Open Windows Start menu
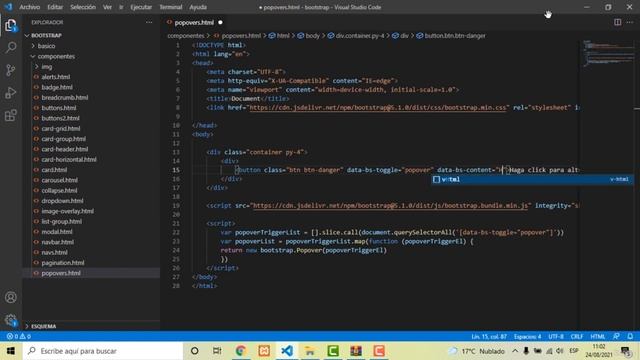Image resolution: width=640 pixels, height=360 pixels. (11, 351)
